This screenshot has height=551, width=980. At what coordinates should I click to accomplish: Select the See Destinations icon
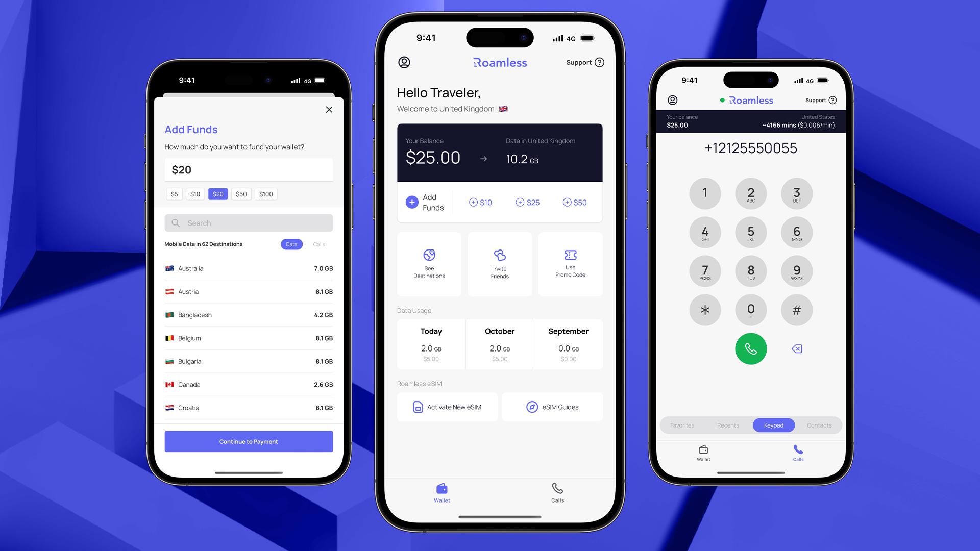coord(429,254)
